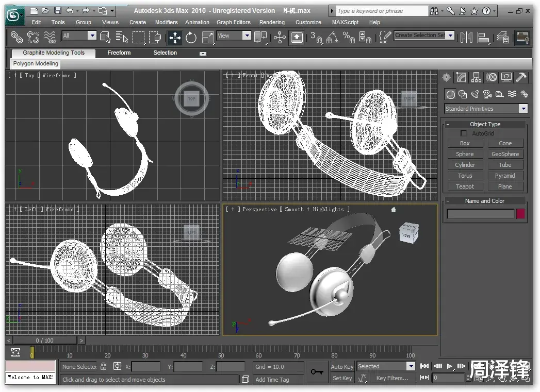The height and width of the screenshot is (392, 540).
Task: Click the Align tool icon
Action: (484, 38)
